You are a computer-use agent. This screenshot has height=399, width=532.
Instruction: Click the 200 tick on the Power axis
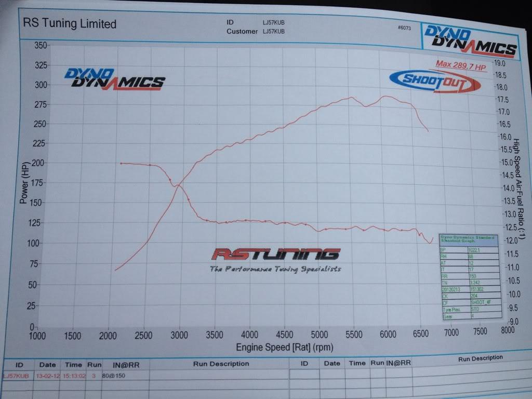tap(37, 163)
